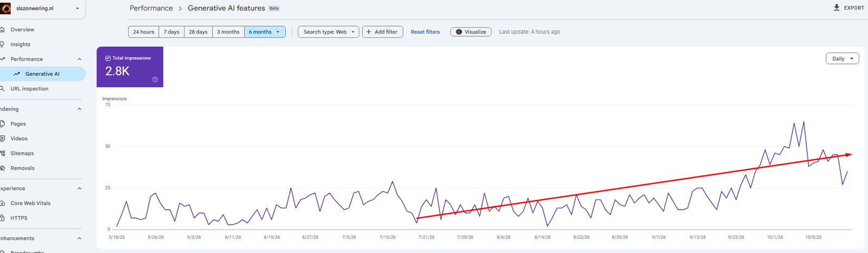Click the URL inspection magnifier icon
This screenshot has width=868, height=253.
click(2, 88)
